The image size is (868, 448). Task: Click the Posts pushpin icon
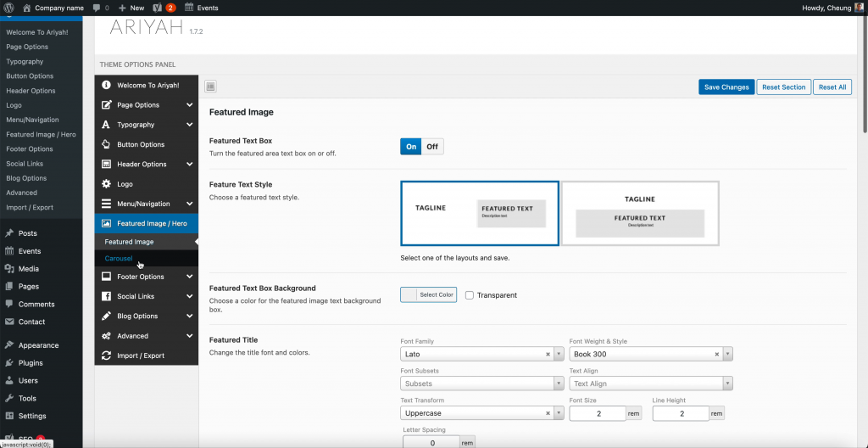(x=8, y=233)
